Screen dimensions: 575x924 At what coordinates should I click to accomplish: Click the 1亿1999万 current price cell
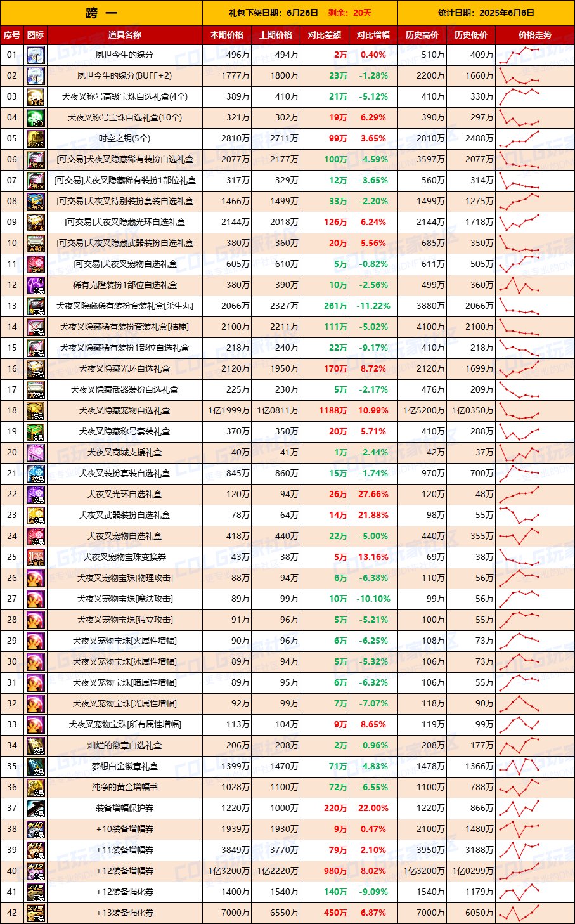click(x=227, y=411)
